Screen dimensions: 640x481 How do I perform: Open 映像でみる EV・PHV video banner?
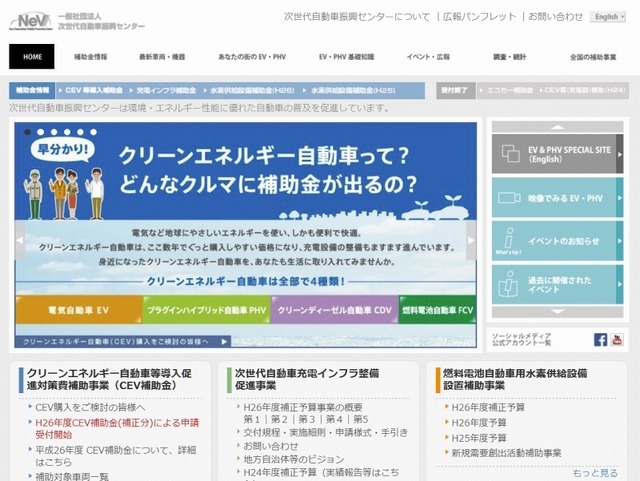coord(558,198)
